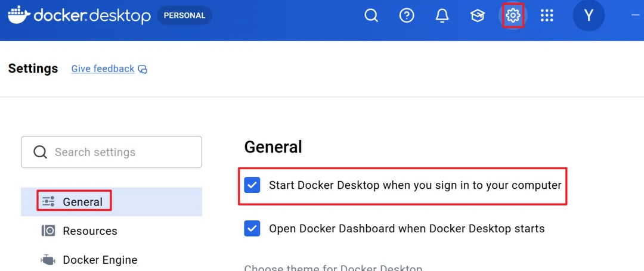This screenshot has height=271, width=644.
Task: Click the feedback chat bubble icon
Action: (x=143, y=69)
